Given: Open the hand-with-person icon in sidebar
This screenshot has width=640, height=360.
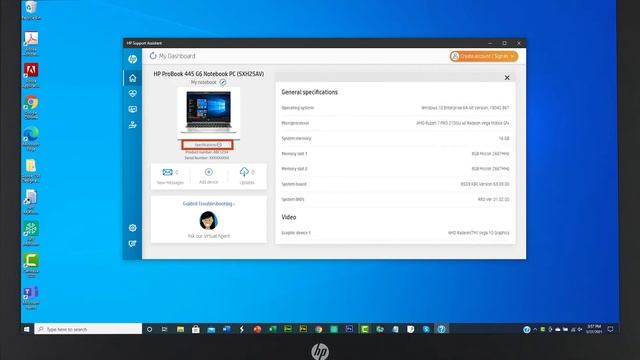Looking at the screenshot, I should (132, 125).
